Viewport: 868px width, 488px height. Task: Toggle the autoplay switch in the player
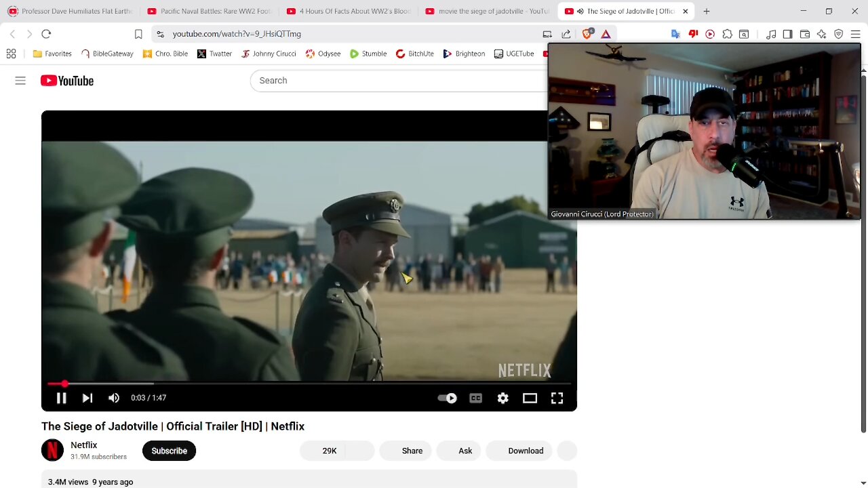tap(448, 398)
